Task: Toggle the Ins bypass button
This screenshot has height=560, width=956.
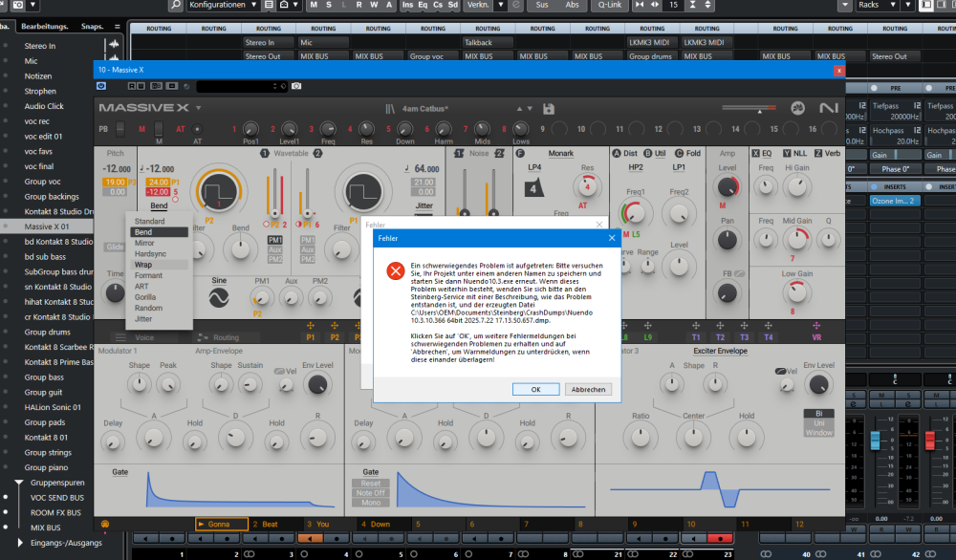Action: (x=407, y=5)
